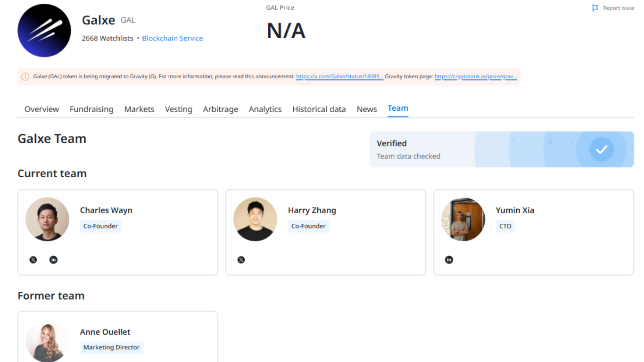Switch to the Overview tab
Screen dimensions: 644x362
click(x=41, y=109)
